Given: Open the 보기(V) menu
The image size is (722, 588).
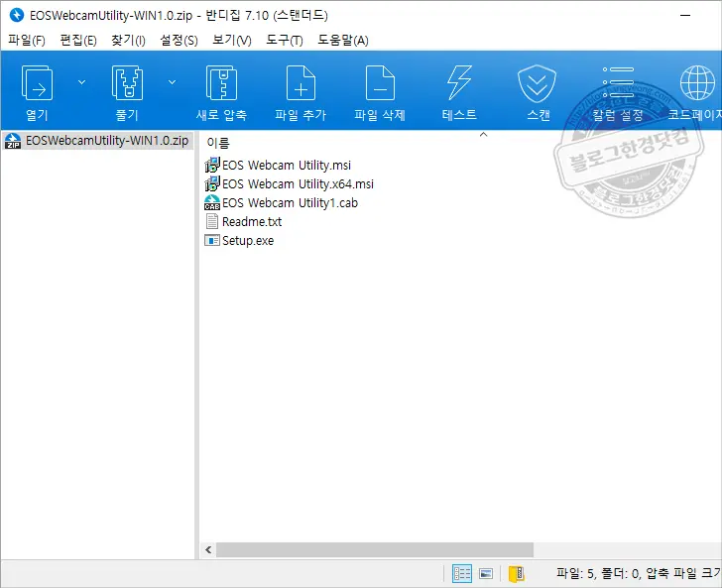Looking at the screenshot, I should pyautogui.click(x=232, y=41).
